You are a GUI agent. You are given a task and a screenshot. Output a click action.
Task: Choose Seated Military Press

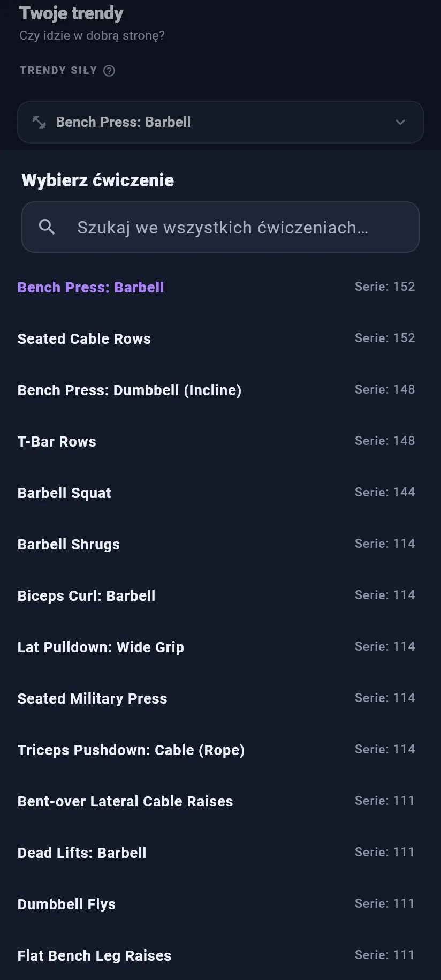click(216, 698)
